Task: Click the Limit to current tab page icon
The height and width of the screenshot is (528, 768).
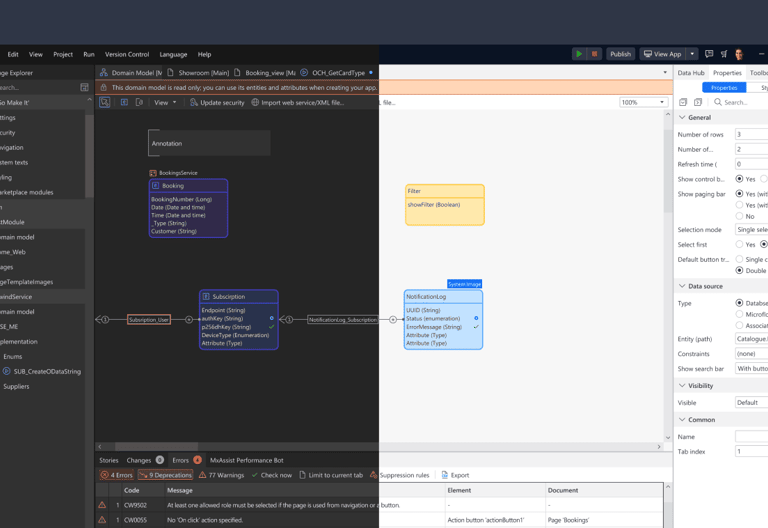Action: tap(302, 475)
